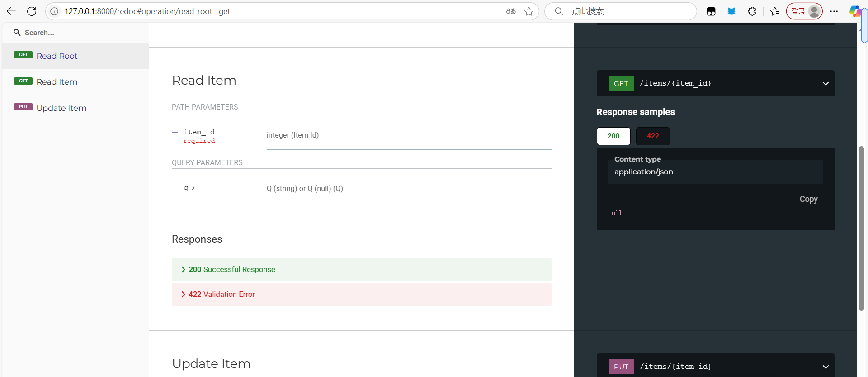Click the search magnifier in Redoc sidebar
Screen dimensions: 868x377
point(17,33)
